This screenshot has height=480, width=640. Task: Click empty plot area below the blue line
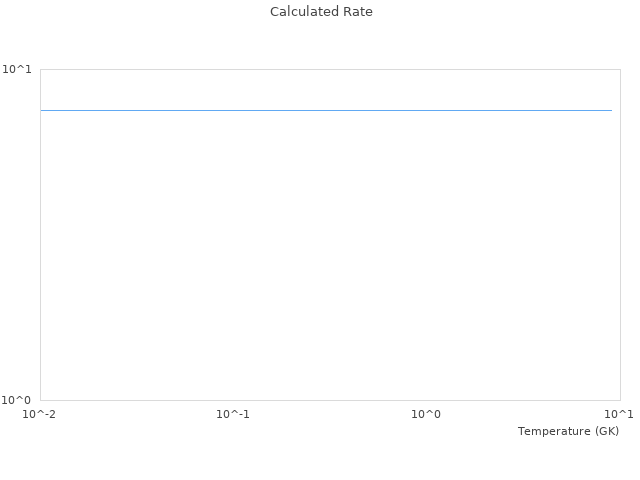[326, 260]
